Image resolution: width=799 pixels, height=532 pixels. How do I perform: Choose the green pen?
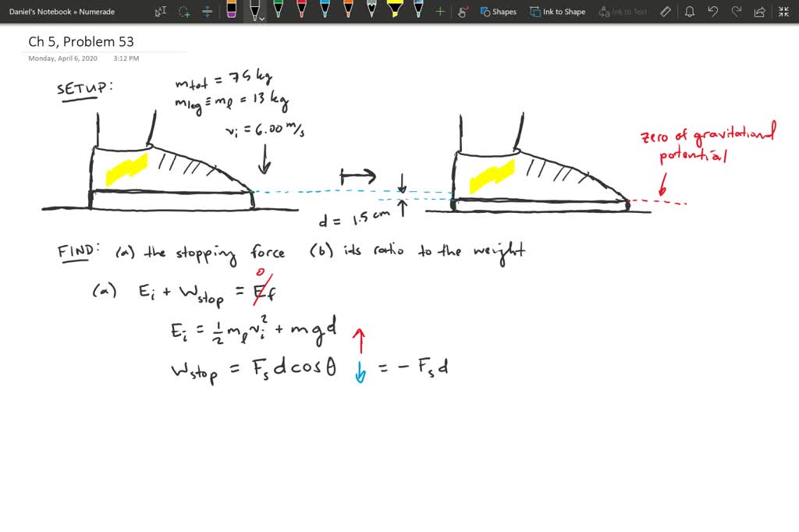279,10
